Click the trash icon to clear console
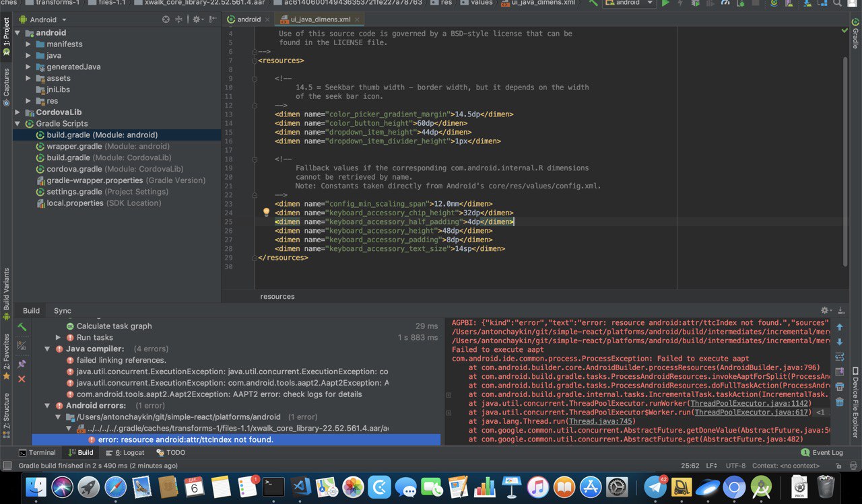Screen dimensions: 862x504 click(839, 402)
